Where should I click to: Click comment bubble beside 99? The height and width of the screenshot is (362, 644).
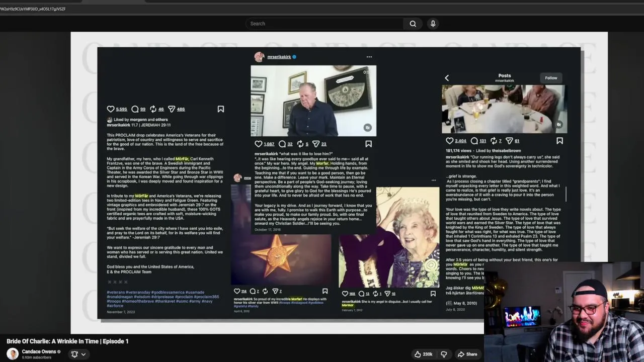click(135, 109)
